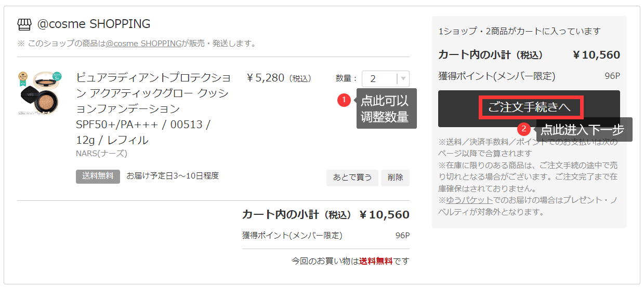Open the @cosme SHOPPING seller link

(x=143, y=43)
